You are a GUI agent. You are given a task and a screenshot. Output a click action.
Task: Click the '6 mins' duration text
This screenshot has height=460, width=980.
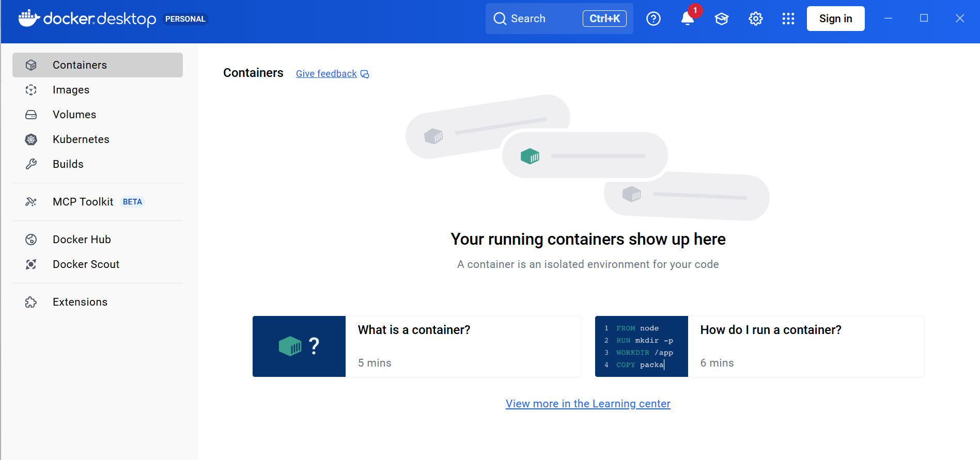click(x=717, y=363)
